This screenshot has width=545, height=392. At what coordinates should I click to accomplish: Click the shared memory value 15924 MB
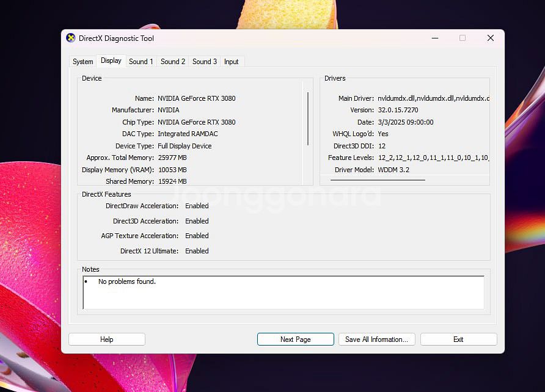pos(172,181)
